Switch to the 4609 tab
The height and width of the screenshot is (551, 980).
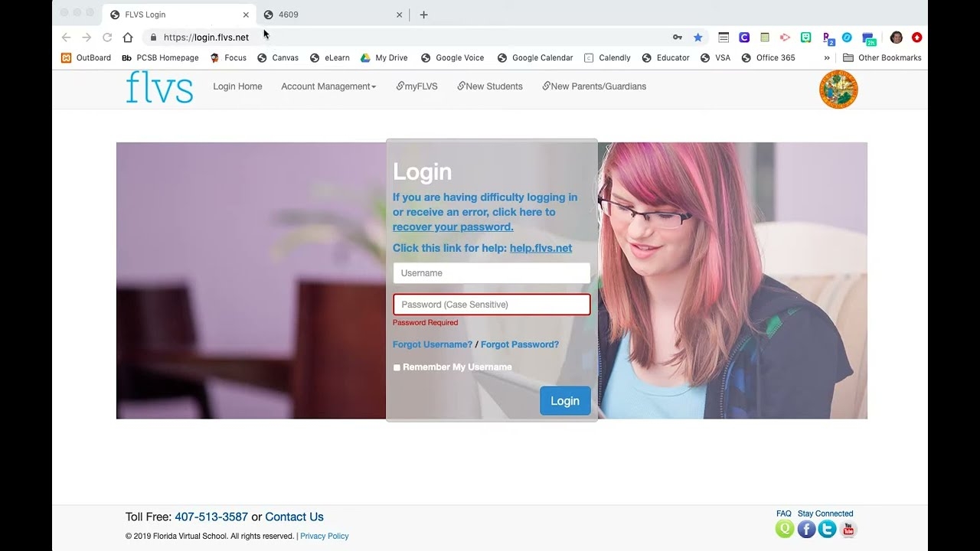click(x=329, y=15)
